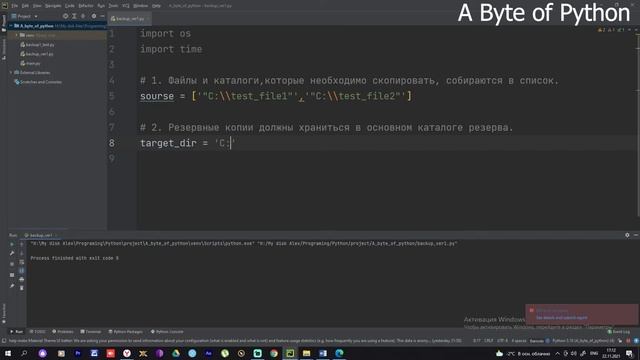The width and height of the screenshot is (640, 360).
Task: Click the print icon in Run console
Action: 22,279
